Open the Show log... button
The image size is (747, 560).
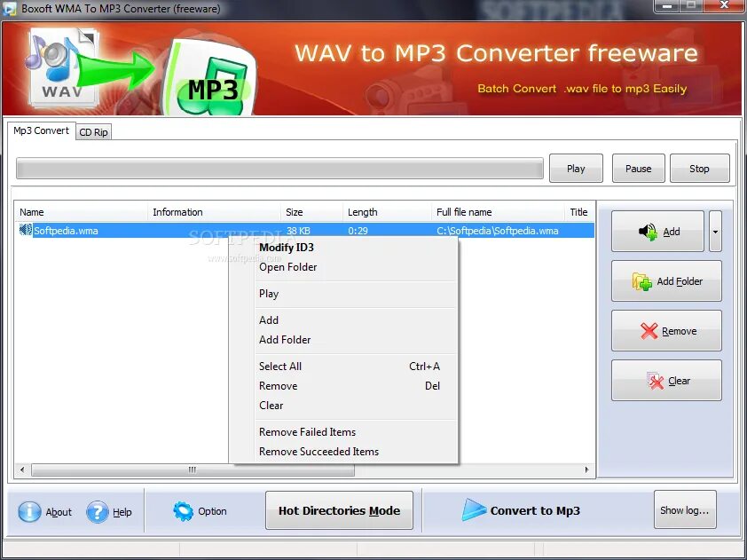coord(685,510)
